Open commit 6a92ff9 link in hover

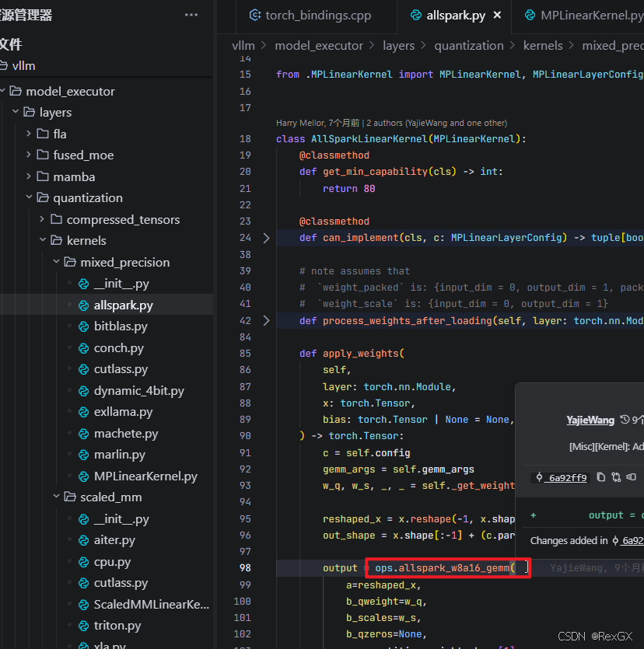coord(563,478)
